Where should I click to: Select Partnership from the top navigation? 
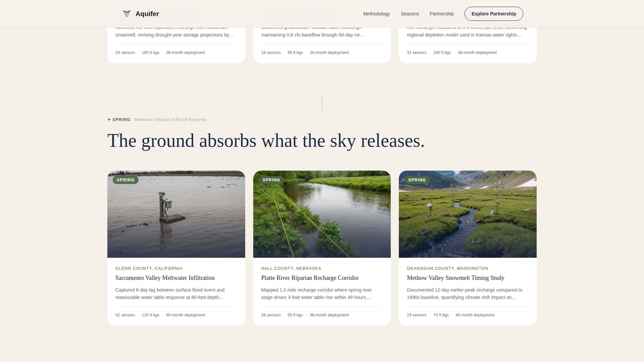click(441, 14)
